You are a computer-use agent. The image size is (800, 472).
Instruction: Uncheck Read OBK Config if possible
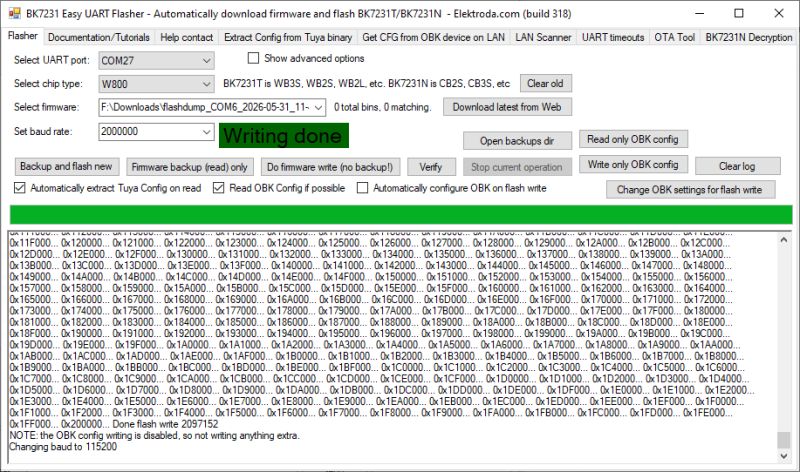tap(218, 188)
